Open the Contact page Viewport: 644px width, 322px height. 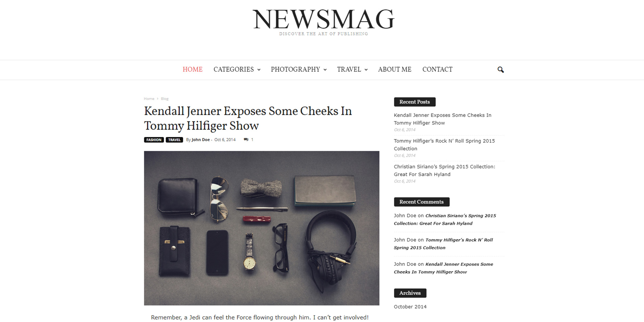(437, 70)
